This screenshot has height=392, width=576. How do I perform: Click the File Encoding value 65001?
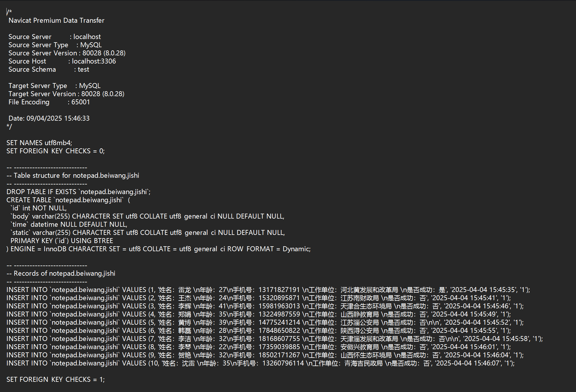pyautogui.click(x=81, y=102)
